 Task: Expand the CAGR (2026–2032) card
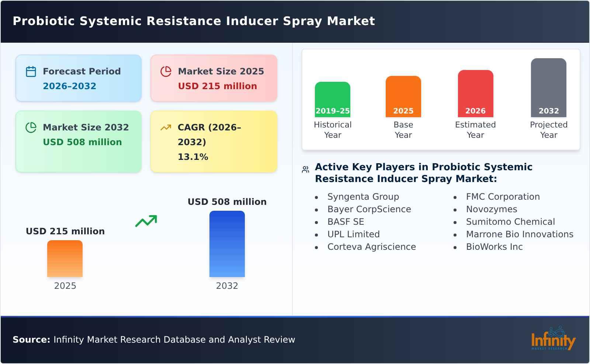[213, 141]
